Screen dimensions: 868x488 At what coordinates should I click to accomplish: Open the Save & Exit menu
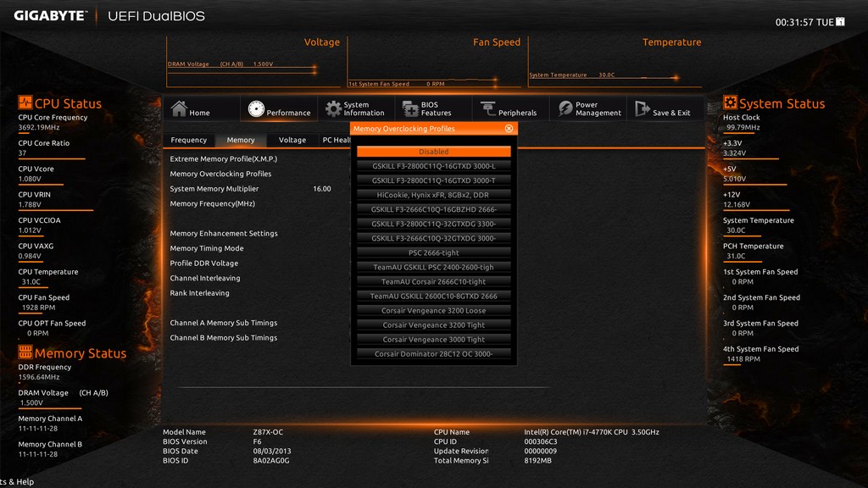click(x=665, y=108)
